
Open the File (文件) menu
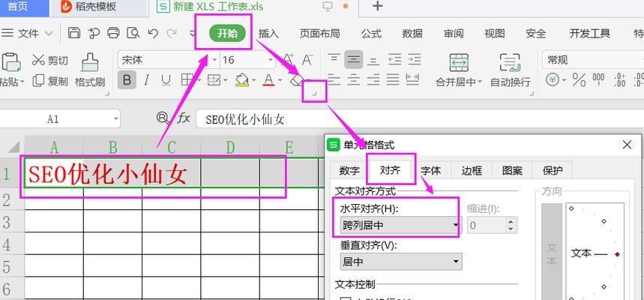tap(28, 33)
